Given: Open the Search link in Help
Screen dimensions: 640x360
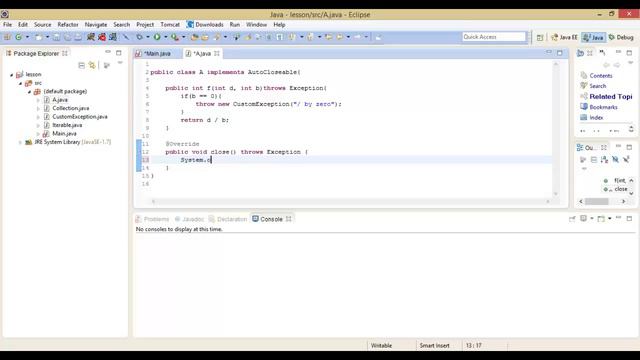Looking at the screenshot, I should [x=598, y=86].
